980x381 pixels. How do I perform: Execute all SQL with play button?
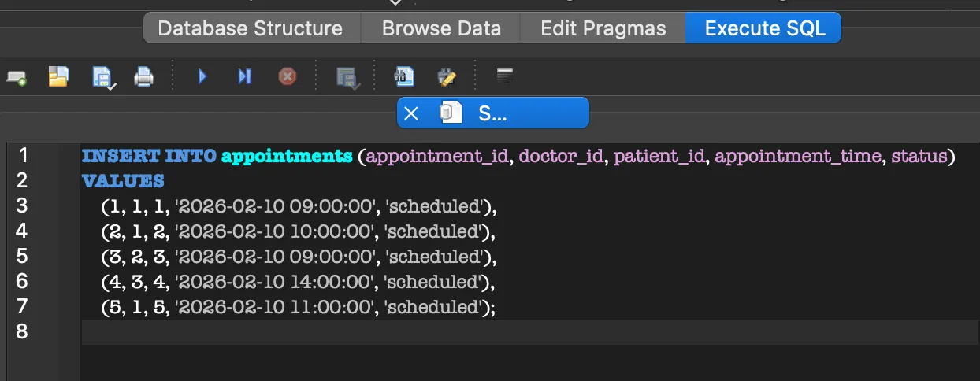202,76
